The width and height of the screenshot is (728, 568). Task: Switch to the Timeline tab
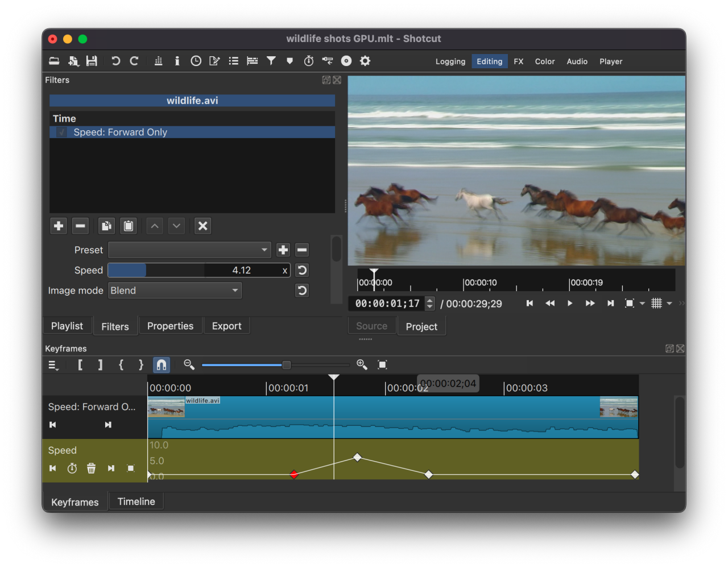(136, 501)
